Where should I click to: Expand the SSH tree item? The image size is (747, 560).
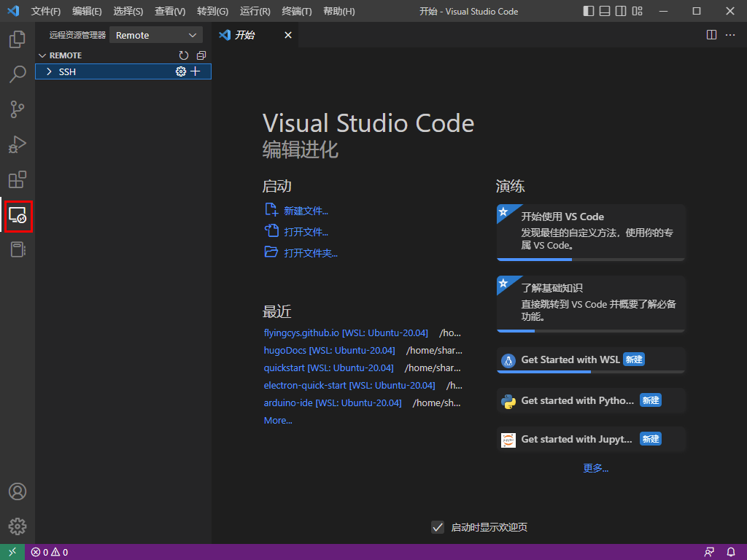pos(49,71)
